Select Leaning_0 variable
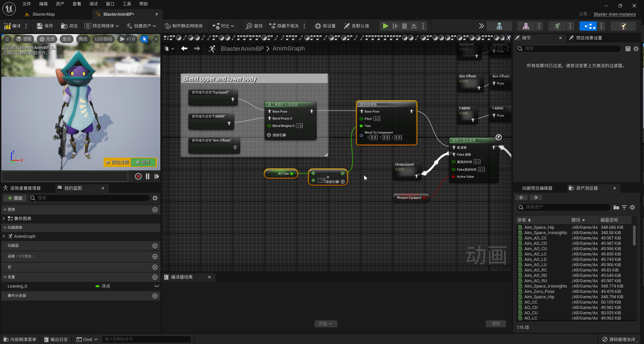Screen dimensions: 644x344 [17, 286]
